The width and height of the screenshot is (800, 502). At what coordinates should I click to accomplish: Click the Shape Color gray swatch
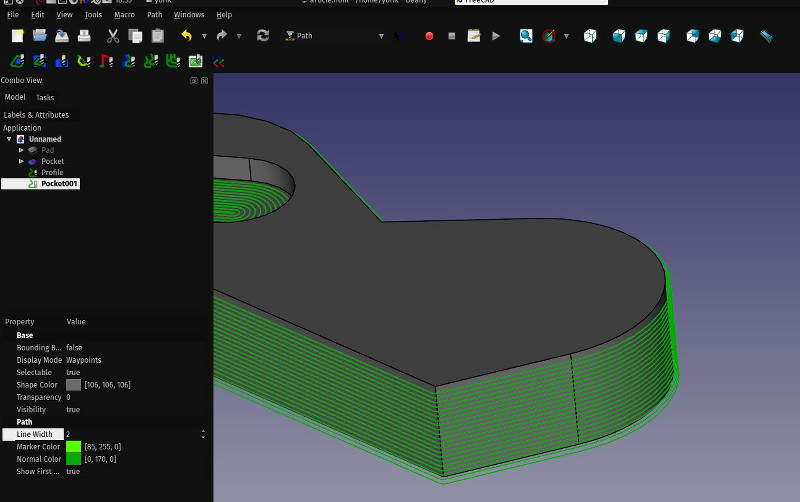click(x=73, y=385)
